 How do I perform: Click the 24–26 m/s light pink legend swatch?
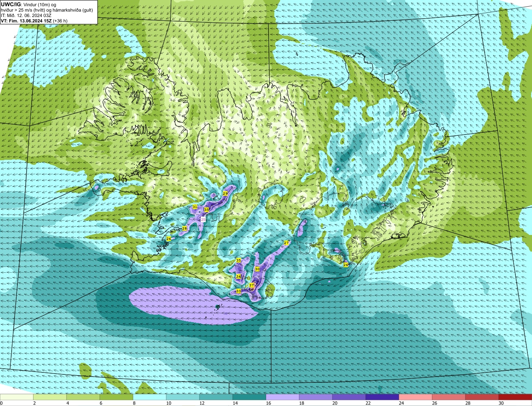pos(416,397)
